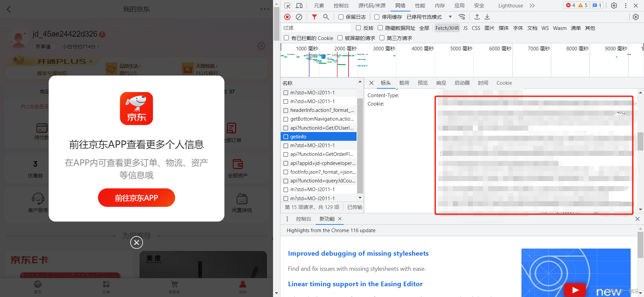The image size is (644, 297).
Task: Filter requests by JS type
Action: point(465,28)
